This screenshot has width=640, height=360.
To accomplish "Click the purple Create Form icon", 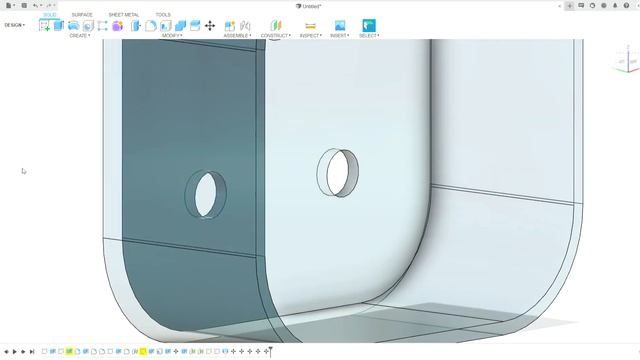I will tap(118, 26).
